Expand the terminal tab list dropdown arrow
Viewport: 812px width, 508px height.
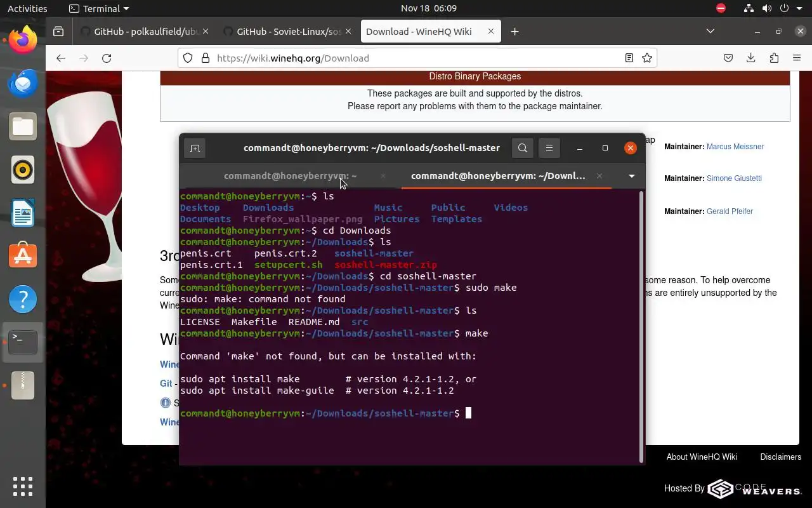click(631, 176)
